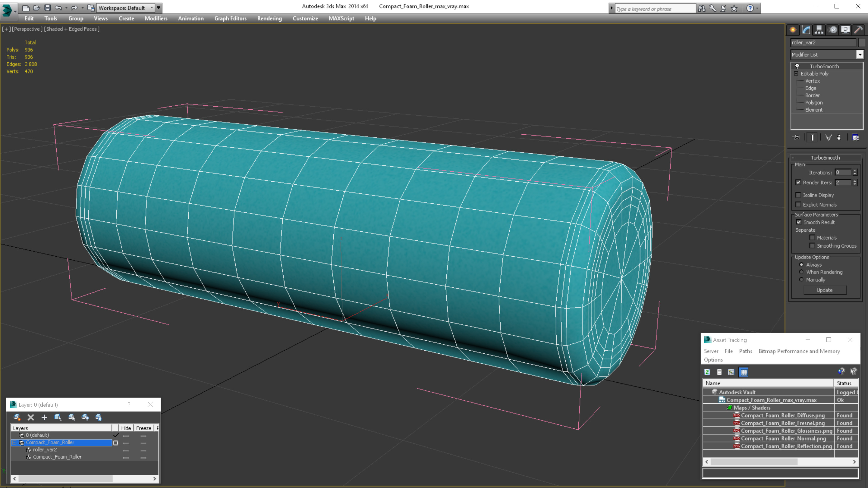Open the Paths menu in Asset Tracking
Image resolution: width=868 pixels, height=488 pixels.
tap(745, 351)
